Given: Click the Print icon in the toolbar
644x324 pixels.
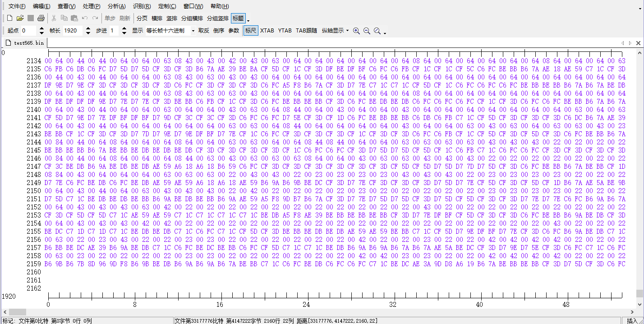Looking at the screenshot, I should 41,18.
